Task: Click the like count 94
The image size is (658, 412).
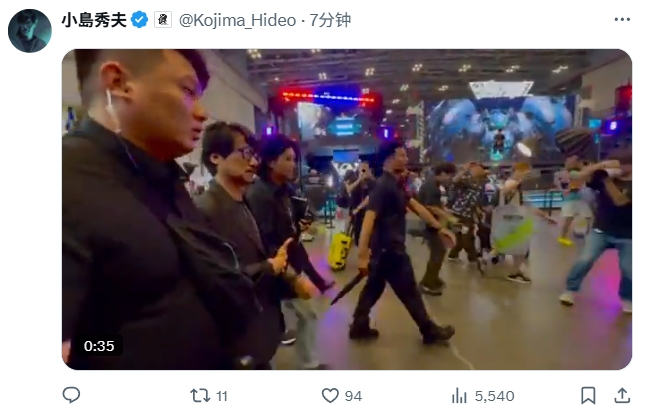Action: coord(353,396)
